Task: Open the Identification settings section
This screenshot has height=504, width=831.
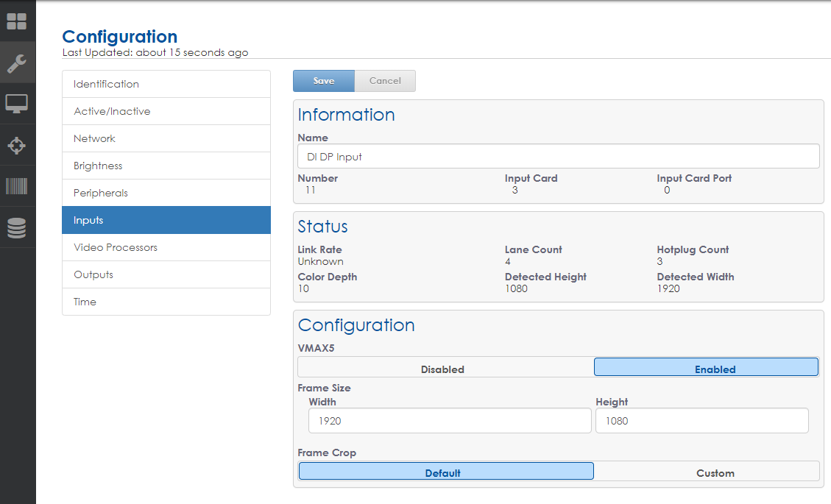Action: [166, 84]
